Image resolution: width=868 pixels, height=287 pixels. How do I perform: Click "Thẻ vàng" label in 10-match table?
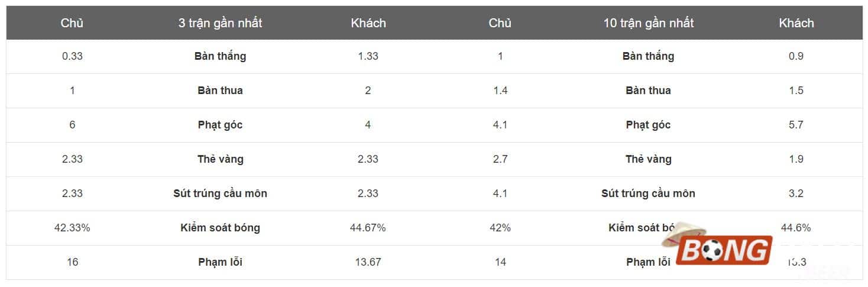click(648, 159)
